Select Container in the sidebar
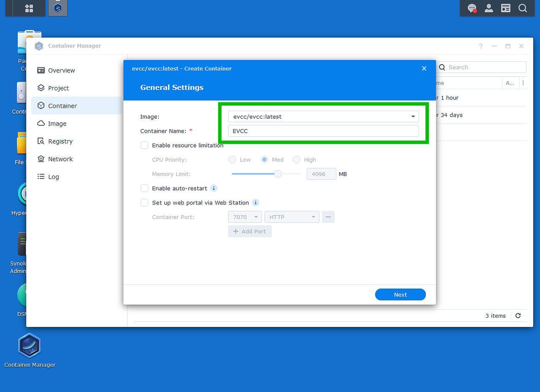This screenshot has width=540, height=392. 77,106
